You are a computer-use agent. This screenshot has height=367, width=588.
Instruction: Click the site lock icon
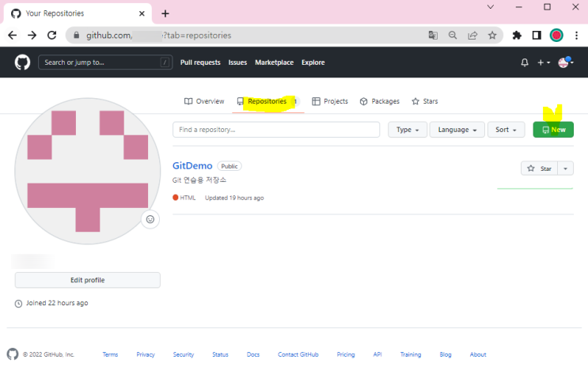[77, 36]
